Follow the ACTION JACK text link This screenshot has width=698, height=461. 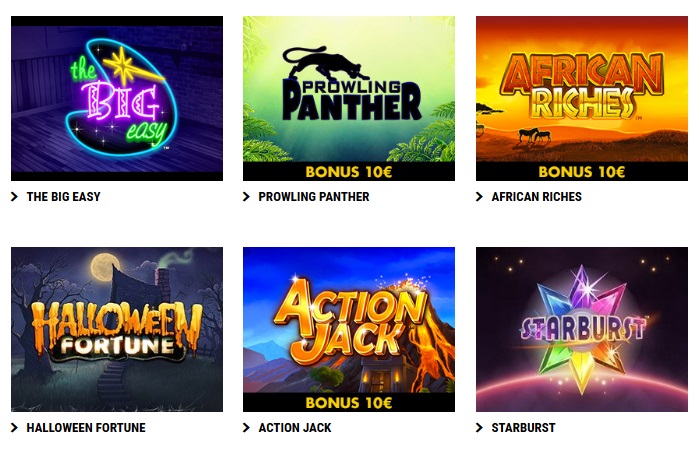click(x=295, y=428)
